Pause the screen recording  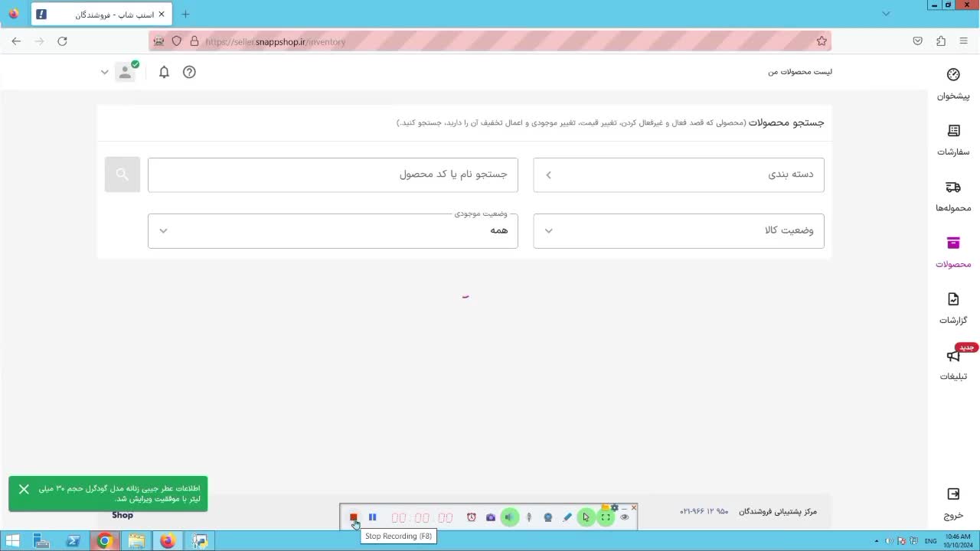coord(372,517)
